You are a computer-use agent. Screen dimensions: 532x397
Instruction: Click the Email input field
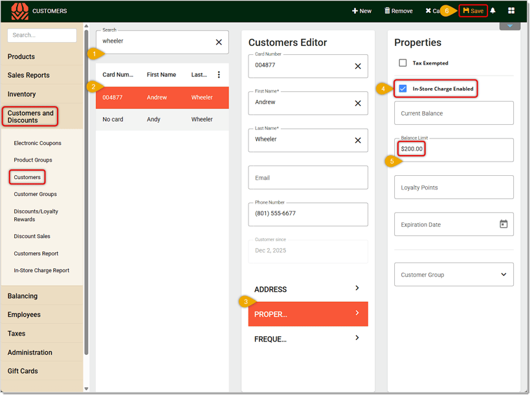pyautogui.click(x=309, y=178)
